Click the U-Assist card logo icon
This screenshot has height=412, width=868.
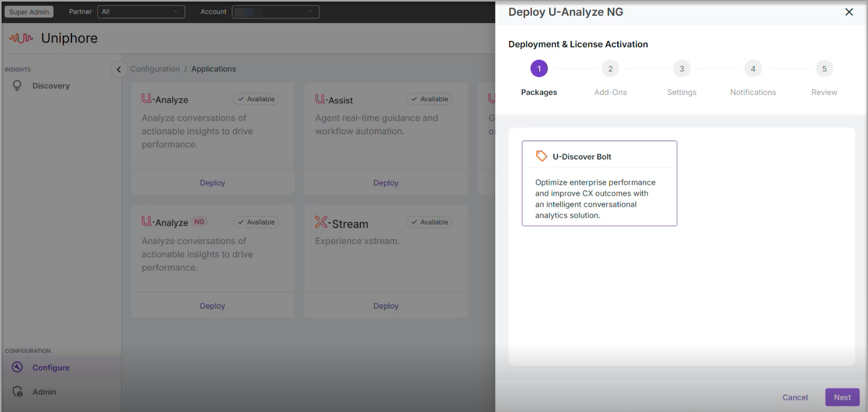click(x=320, y=98)
